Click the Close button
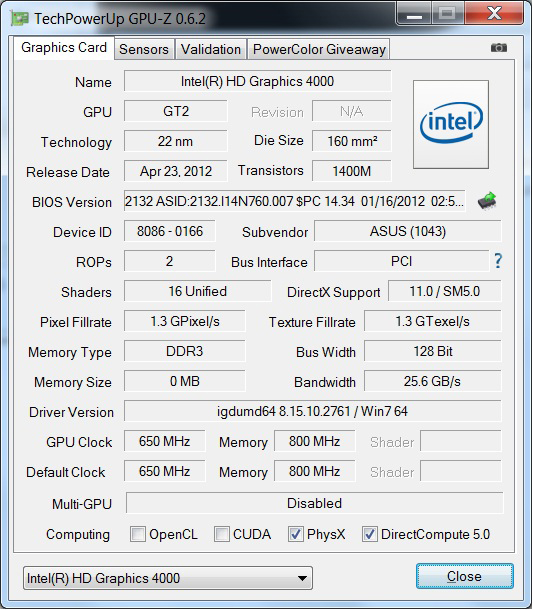The width and height of the screenshot is (533, 610). coord(465,576)
